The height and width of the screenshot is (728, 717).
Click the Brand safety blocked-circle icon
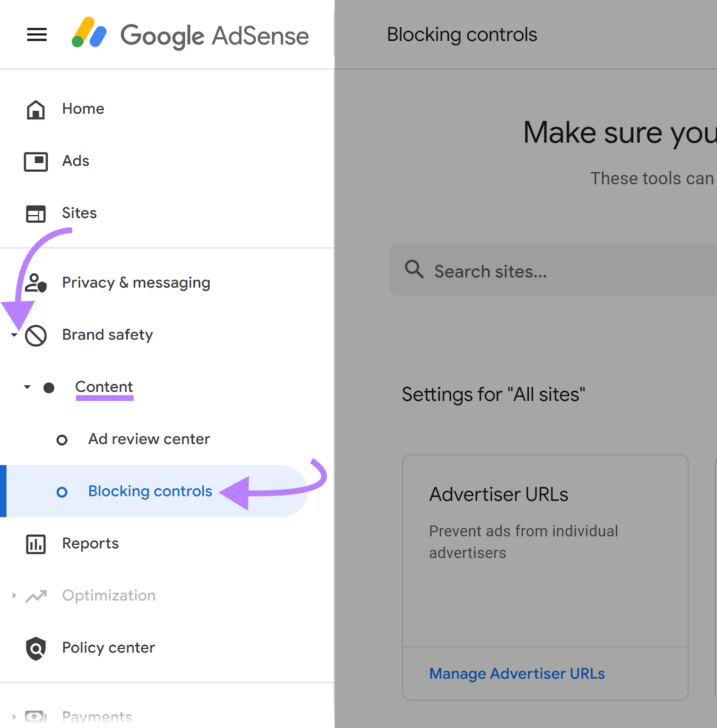pos(36,336)
